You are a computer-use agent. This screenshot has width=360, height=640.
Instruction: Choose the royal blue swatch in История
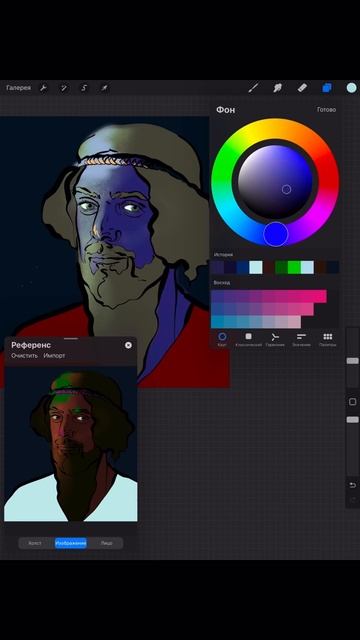click(243, 267)
